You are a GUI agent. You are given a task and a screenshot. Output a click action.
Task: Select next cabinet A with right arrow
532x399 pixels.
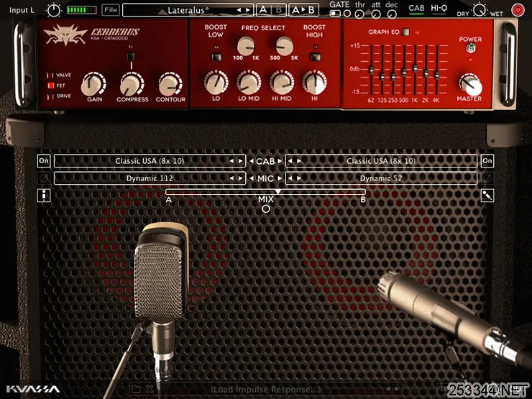coord(240,161)
